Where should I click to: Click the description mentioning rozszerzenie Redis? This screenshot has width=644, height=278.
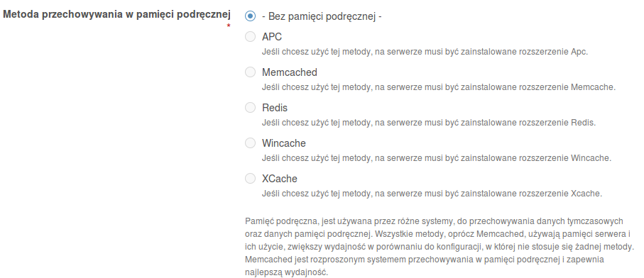[429, 123]
